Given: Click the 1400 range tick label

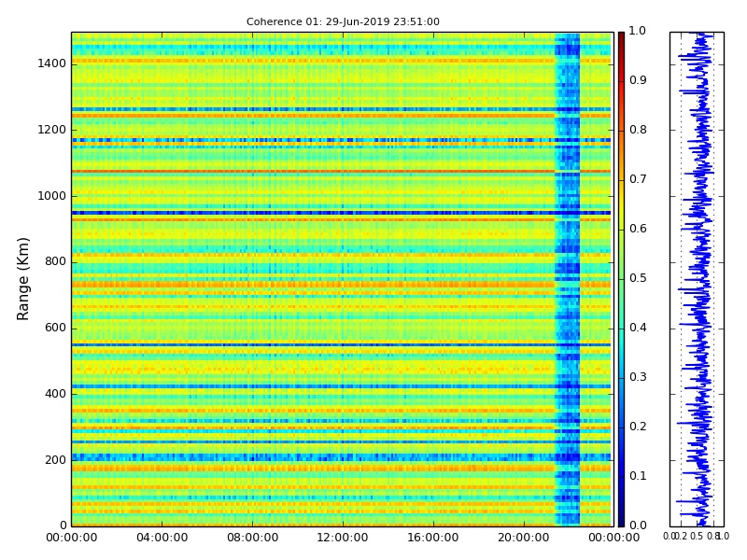Looking at the screenshot, I should pos(51,63).
